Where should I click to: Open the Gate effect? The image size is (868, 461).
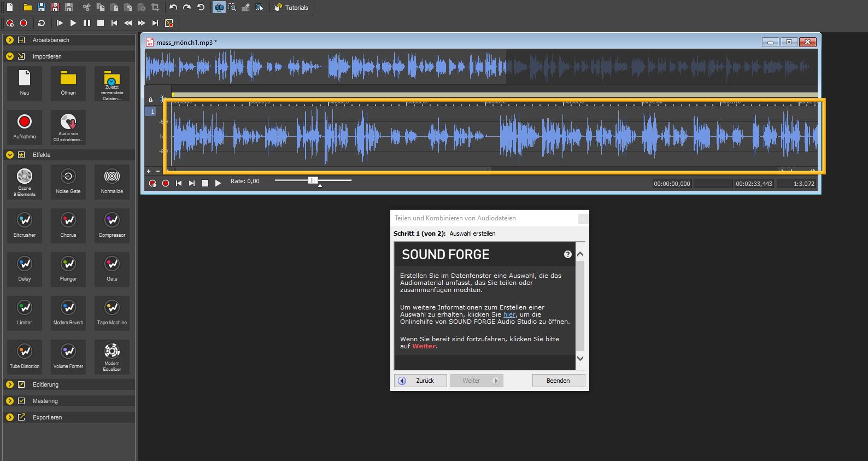pyautogui.click(x=112, y=270)
